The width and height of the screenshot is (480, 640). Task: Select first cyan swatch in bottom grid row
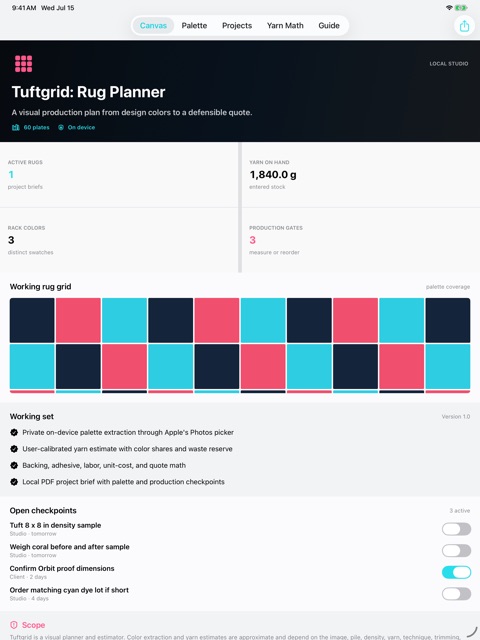pyautogui.click(x=32, y=367)
